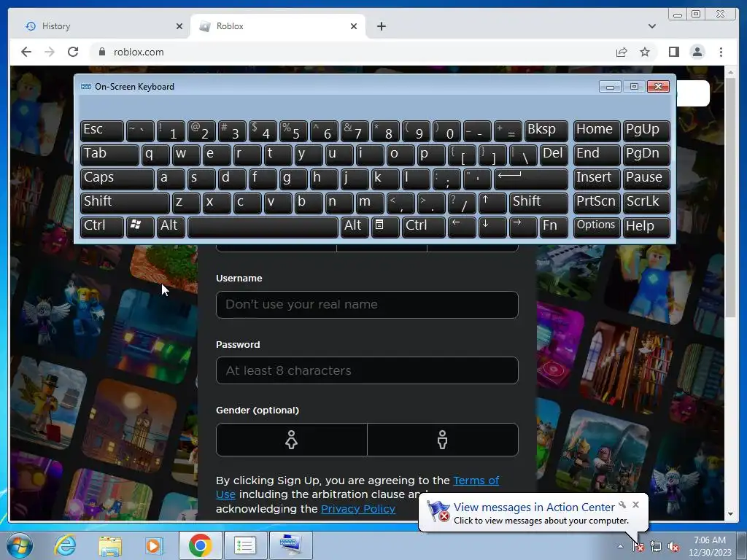Open Chrome three-dot menu
This screenshot has height=560, width=747.
tap(721, 52)
